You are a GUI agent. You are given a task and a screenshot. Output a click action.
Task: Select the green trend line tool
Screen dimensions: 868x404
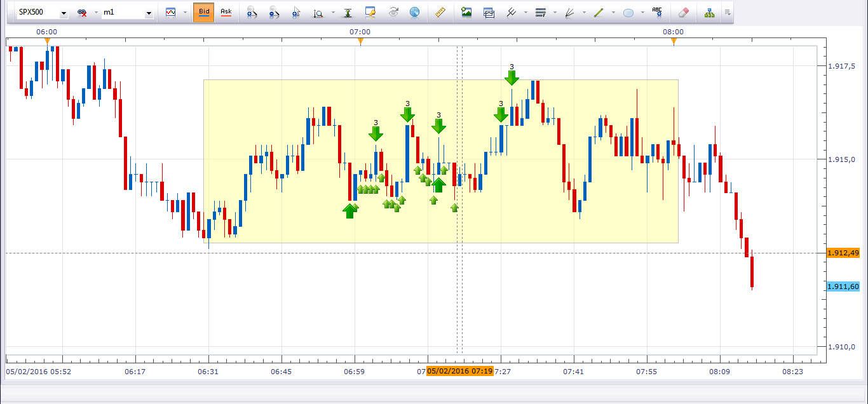pos(598,12)
